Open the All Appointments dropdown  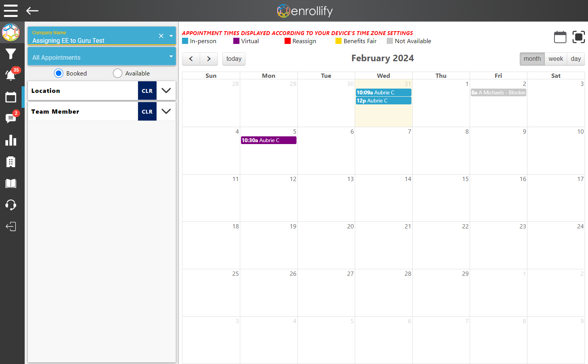point(102,57)
